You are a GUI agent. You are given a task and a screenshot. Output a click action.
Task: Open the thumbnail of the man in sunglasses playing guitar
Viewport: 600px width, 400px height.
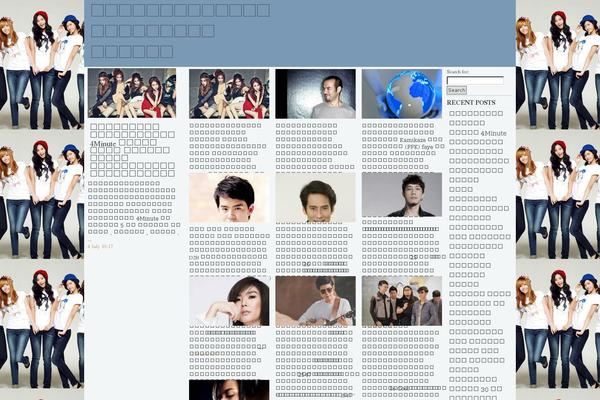click(316, 301)
